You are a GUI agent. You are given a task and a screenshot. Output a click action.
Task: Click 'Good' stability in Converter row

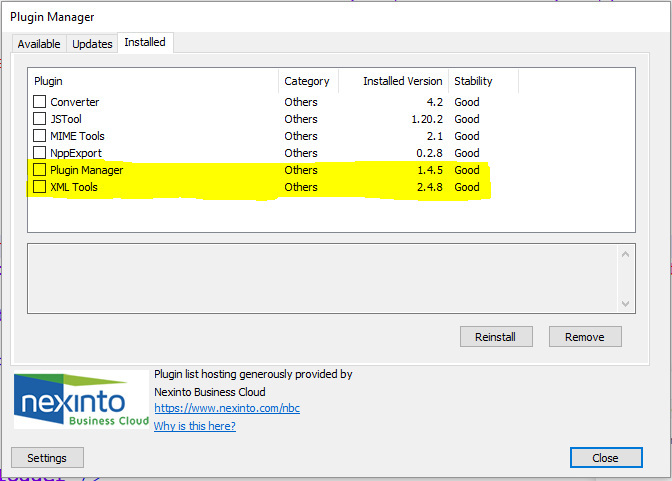[467, 102]
